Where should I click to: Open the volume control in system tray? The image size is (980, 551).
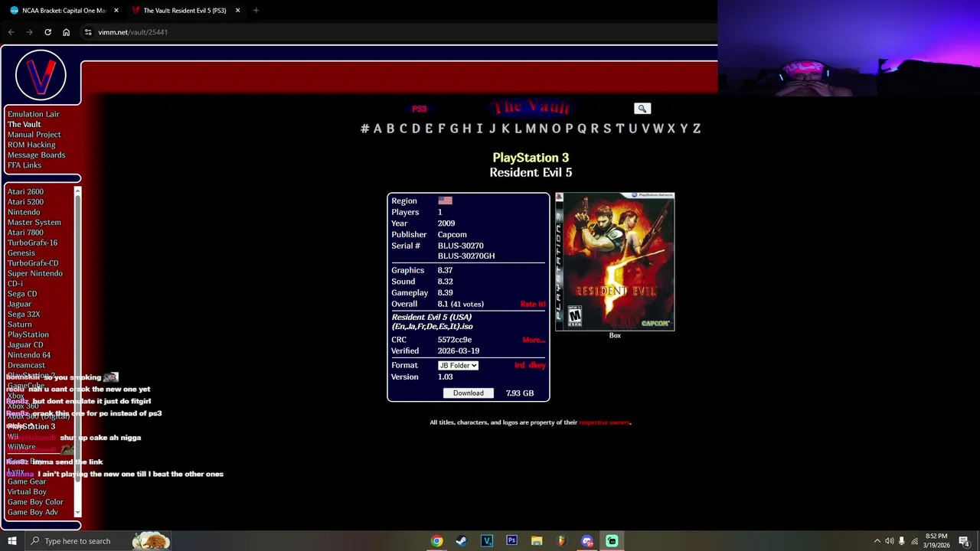click(x=889, y=541)
